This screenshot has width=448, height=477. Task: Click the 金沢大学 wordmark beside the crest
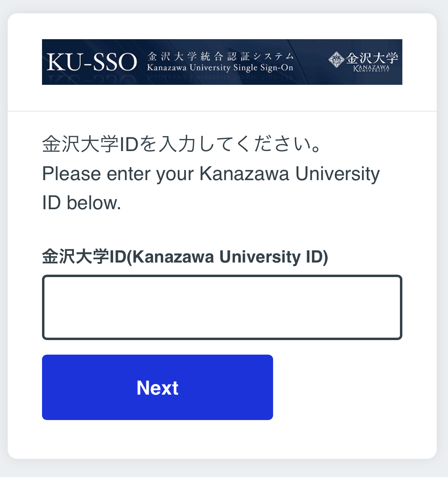pos(372,58)
